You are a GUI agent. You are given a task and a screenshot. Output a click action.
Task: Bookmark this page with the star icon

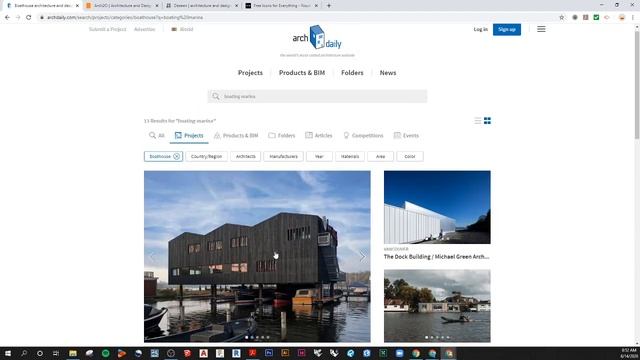coord(562,18)
